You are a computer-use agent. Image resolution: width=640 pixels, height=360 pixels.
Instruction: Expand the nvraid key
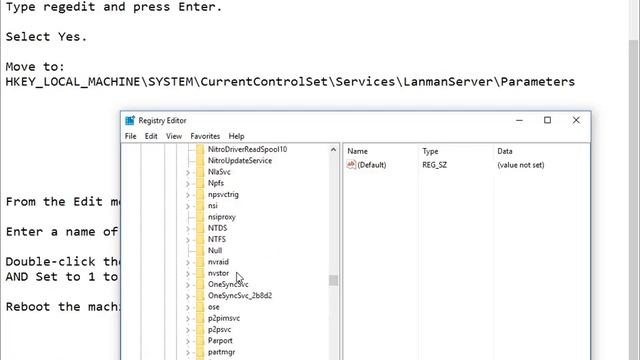[188, 263]
